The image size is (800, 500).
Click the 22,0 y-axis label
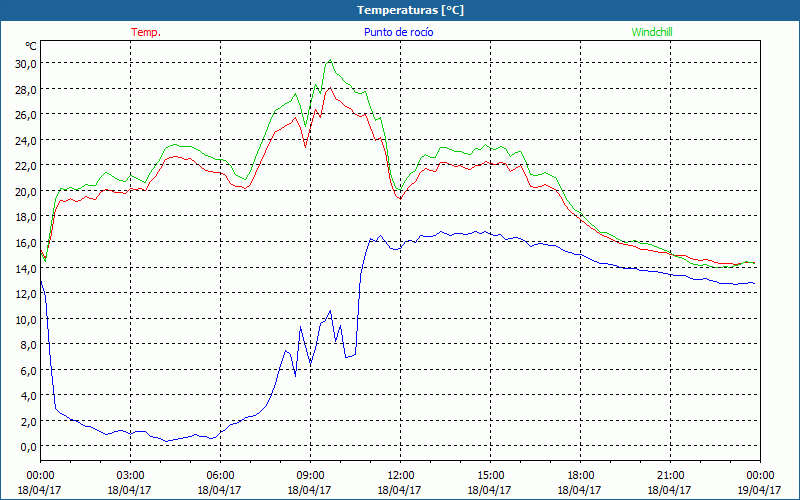pos(26,165)
